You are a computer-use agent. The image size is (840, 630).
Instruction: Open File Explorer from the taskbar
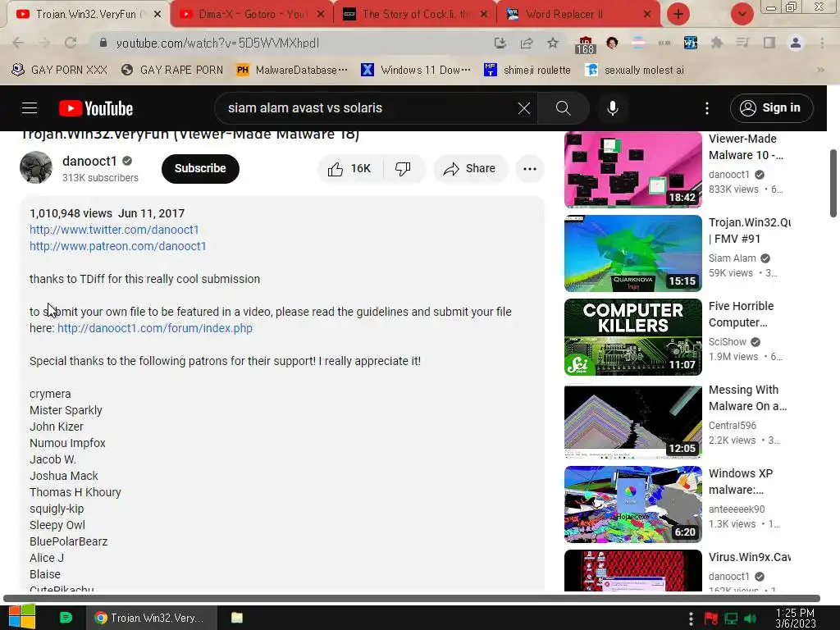pos(237,618)
